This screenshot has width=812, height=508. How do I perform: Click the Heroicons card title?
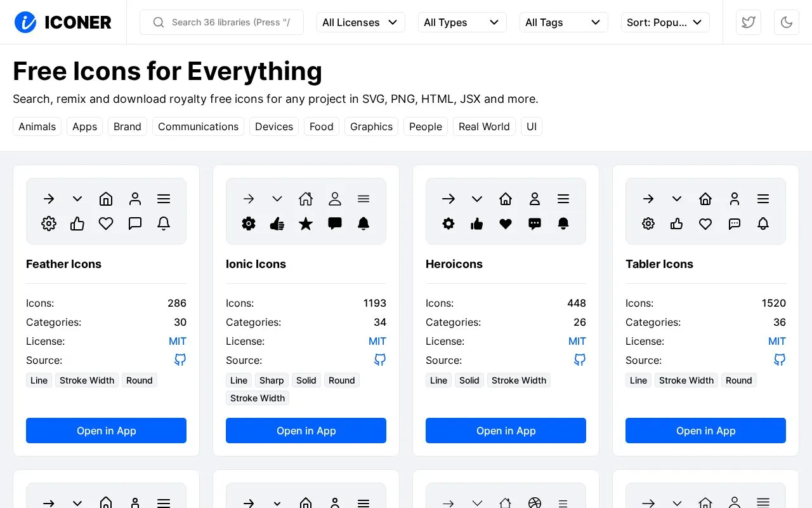click(x=454, y=264)
